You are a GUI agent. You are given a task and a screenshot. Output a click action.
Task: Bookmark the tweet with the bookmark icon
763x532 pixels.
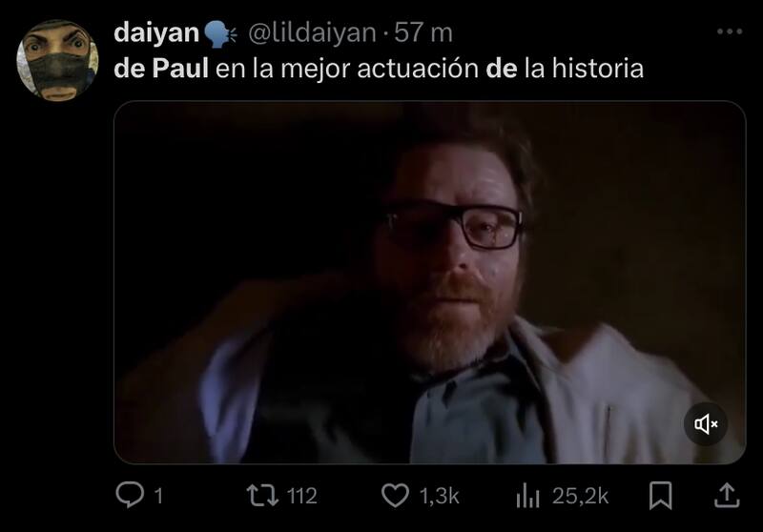660,496
